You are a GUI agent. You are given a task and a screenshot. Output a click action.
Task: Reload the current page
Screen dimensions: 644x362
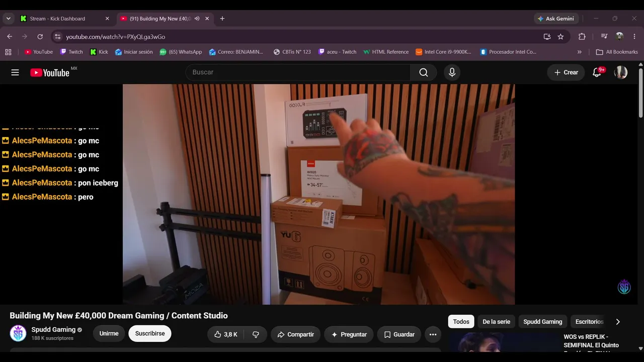pos(40,37)
